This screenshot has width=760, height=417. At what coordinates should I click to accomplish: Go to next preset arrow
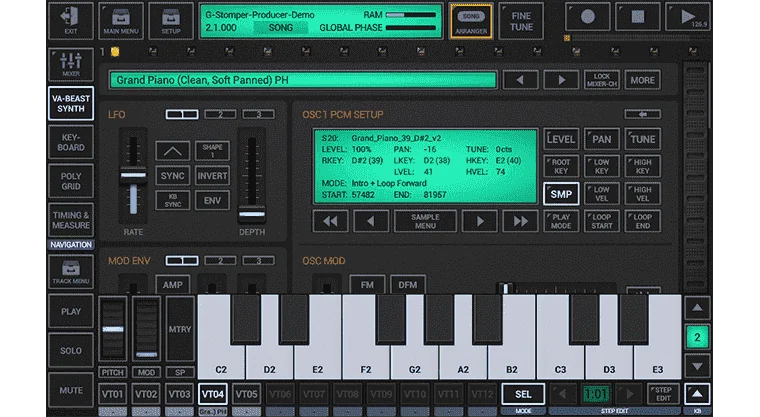coord(561,80)
